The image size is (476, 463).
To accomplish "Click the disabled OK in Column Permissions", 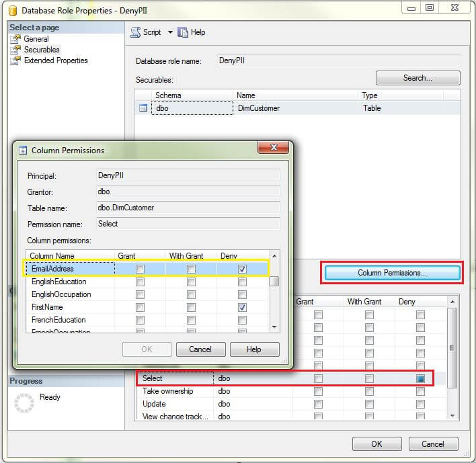I will [147, 349].
